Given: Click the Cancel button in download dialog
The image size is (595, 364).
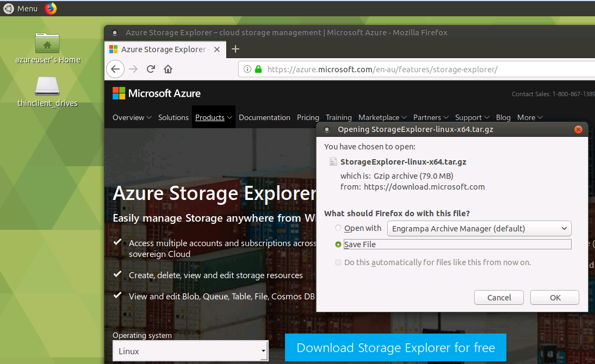Looking at the screenshot, I should [x=499, y=298].
